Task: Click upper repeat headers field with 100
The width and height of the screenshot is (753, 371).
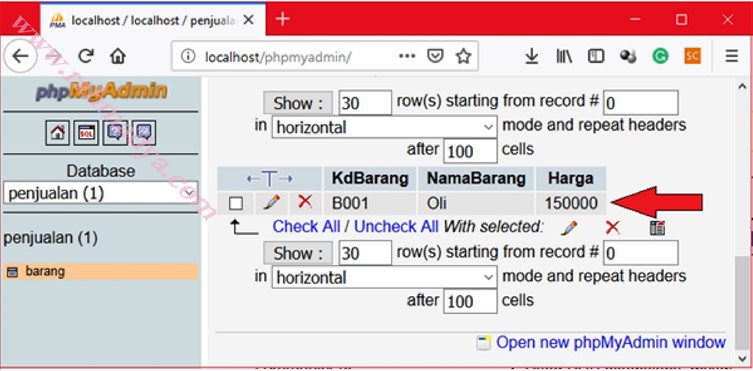Action: (470, 152)
